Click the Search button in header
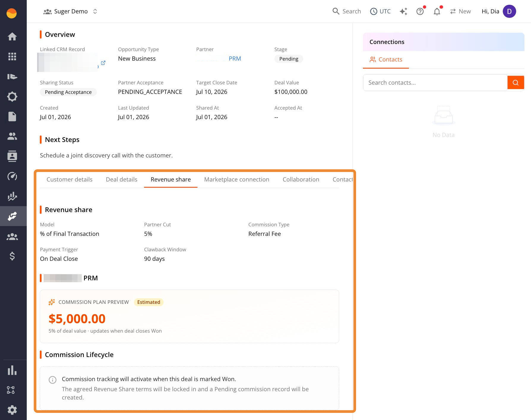Image resolution: width=531 pixels, height=420 pixels. point(347,11)
